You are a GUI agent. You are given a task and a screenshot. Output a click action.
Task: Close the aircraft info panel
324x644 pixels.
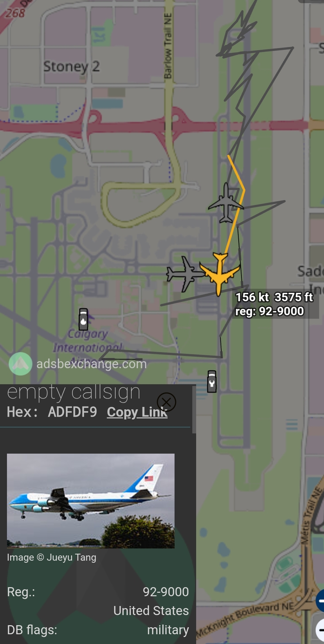(166, 402)
